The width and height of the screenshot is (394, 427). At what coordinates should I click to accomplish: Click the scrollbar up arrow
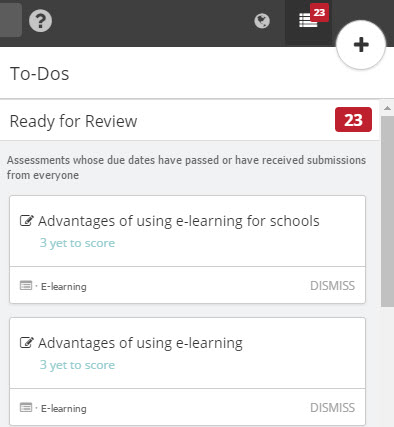387,108
